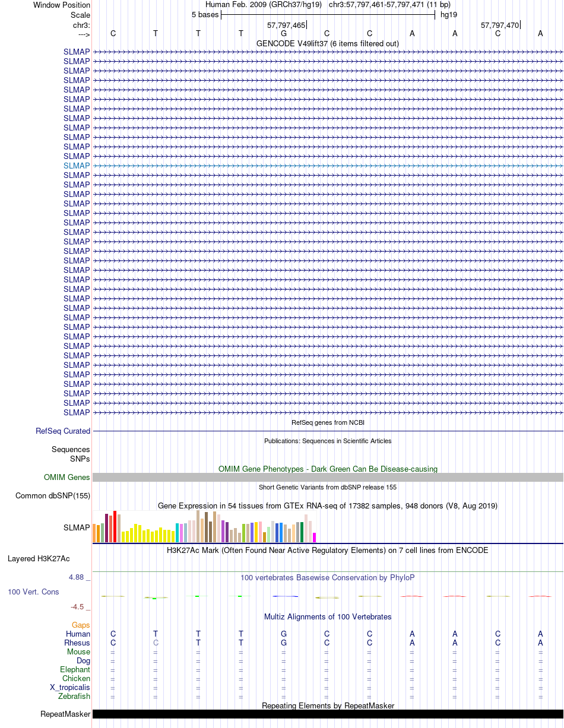The height and width of the screenshot is (728, 564).
Task: Open the GTEx Gene Expression track title
Action: point(328,506)
